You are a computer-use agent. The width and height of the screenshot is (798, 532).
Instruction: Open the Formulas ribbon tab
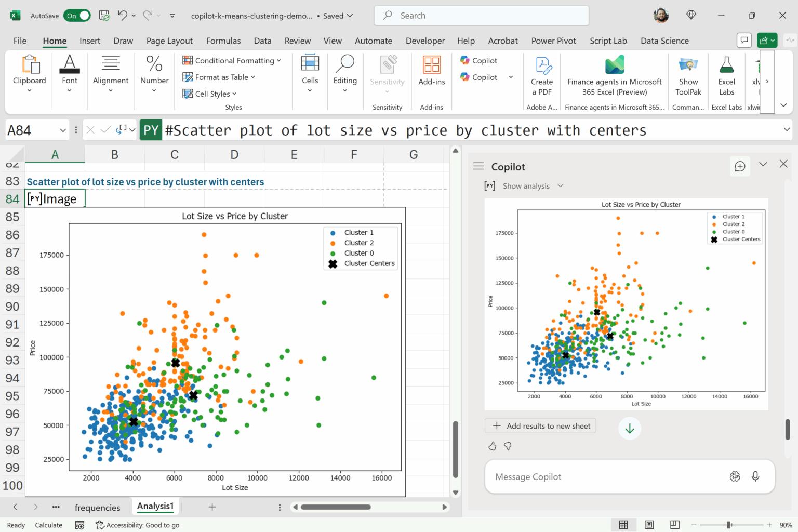[x=223, y=41]
